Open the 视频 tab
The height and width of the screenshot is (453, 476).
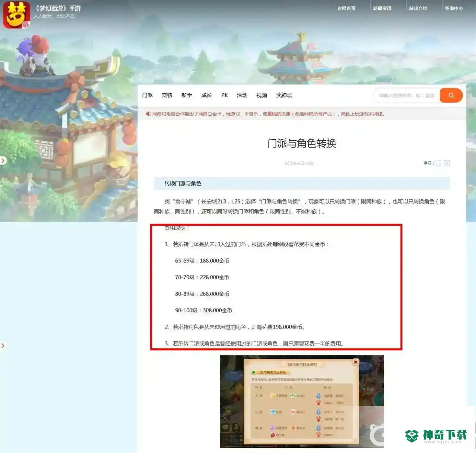click(262, 95)
